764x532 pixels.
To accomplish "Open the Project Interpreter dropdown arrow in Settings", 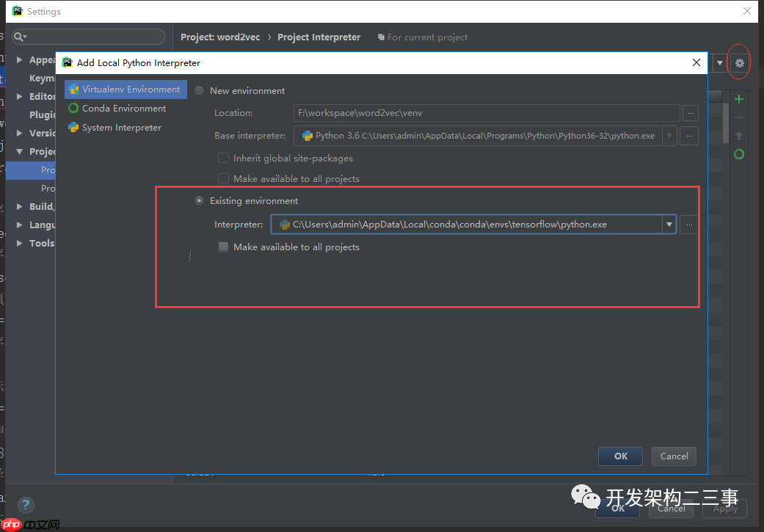I will point(720,63).
